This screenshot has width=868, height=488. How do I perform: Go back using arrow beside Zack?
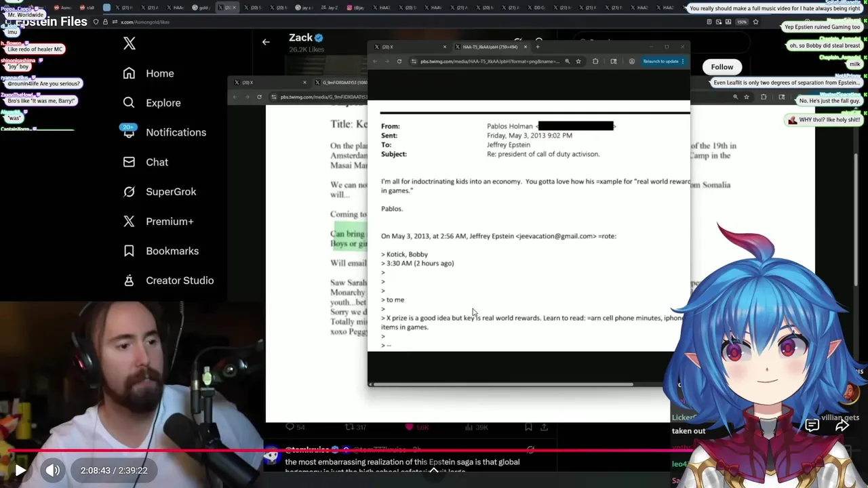tap(266, 42)
